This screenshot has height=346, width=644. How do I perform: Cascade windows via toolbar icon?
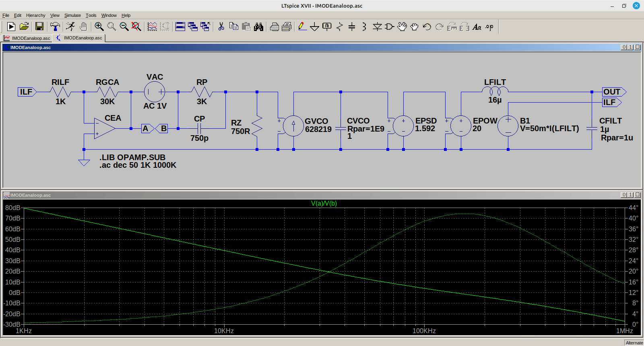point(193,27)
